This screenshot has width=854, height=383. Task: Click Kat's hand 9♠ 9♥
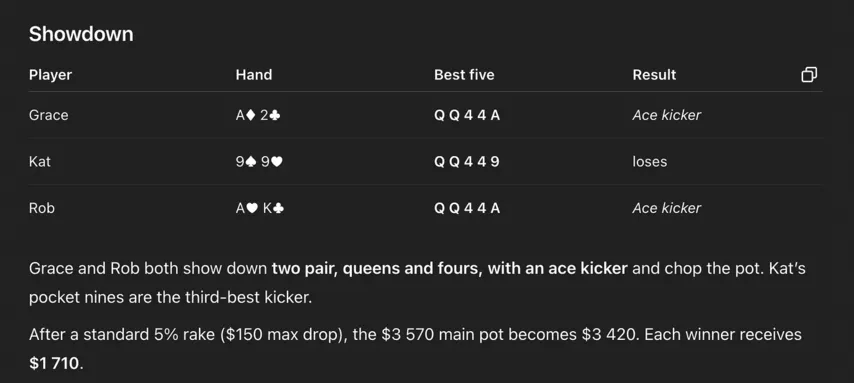259,162
